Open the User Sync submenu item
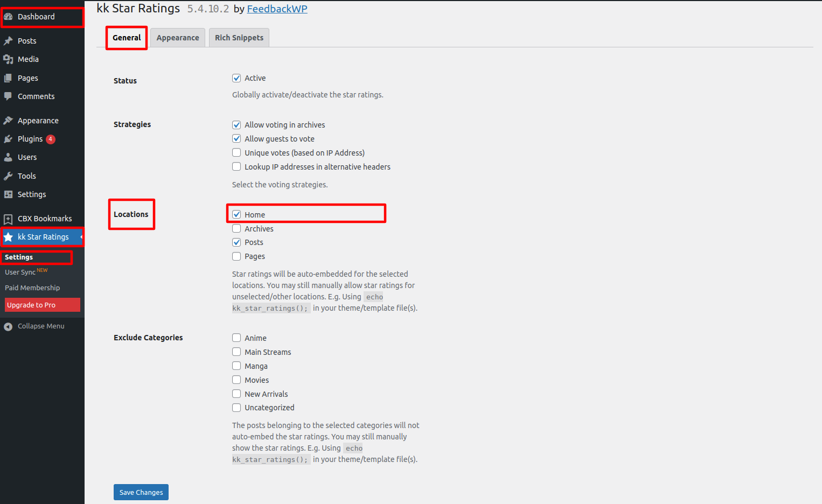Image resolution: width=822 pixels, height=504 pixels. pyautogui.click(x=20, y=272)
